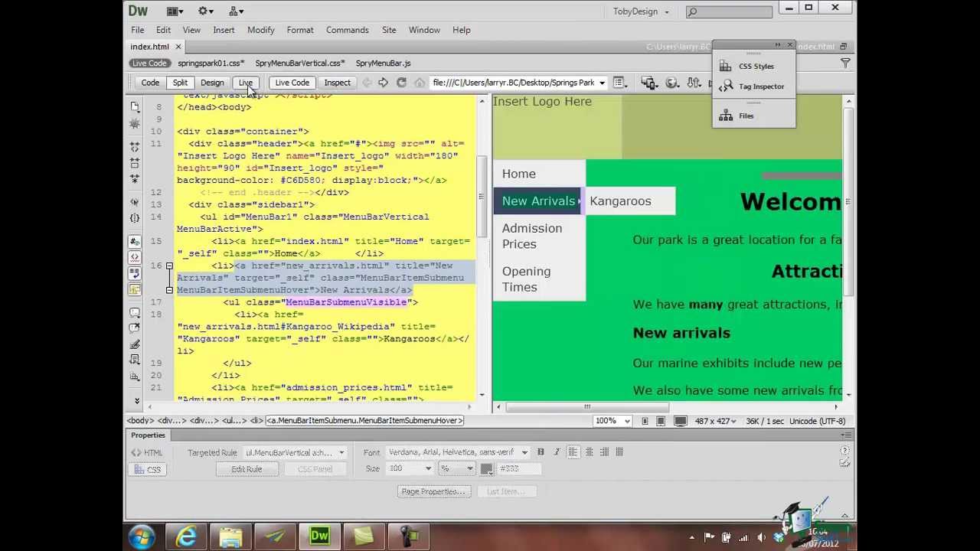Switch Properties panel to CSS mode

click(146, 469)
